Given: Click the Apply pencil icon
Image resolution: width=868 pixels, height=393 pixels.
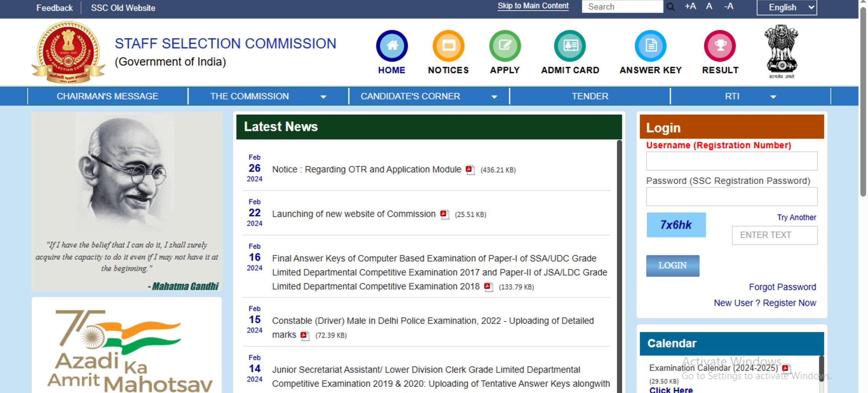Looking at the screenshot, I should [x=505, y=46].
